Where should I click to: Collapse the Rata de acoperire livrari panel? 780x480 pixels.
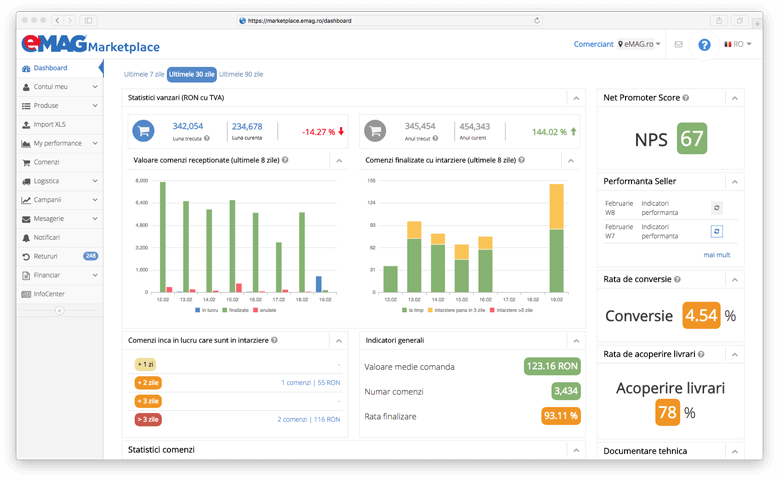(x=735, y=355)
